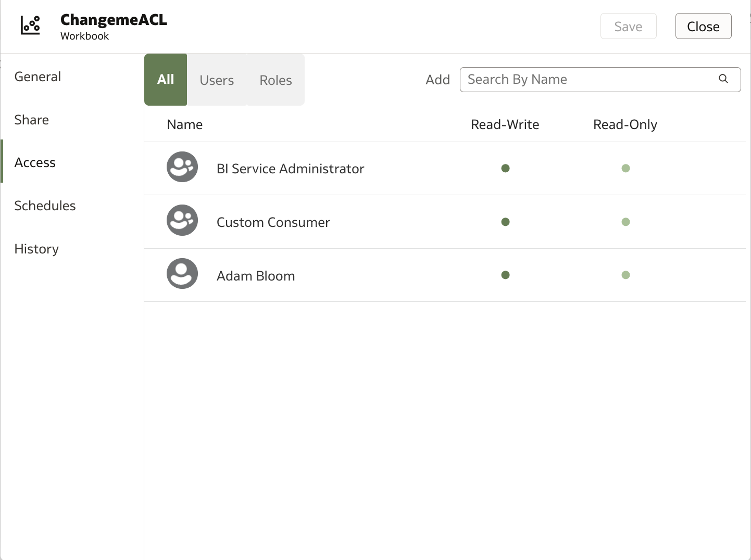Open the History section

point(36,249)
